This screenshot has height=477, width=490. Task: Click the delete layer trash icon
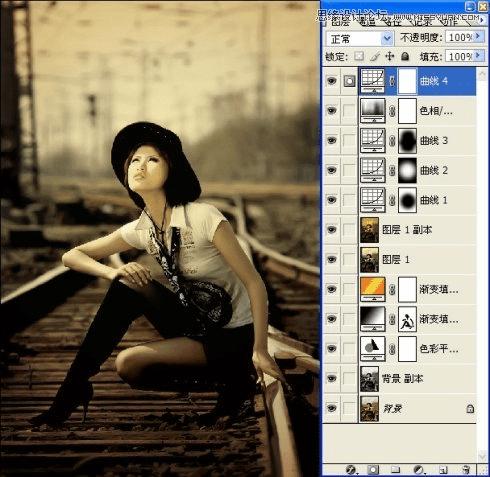click(467, 470)
